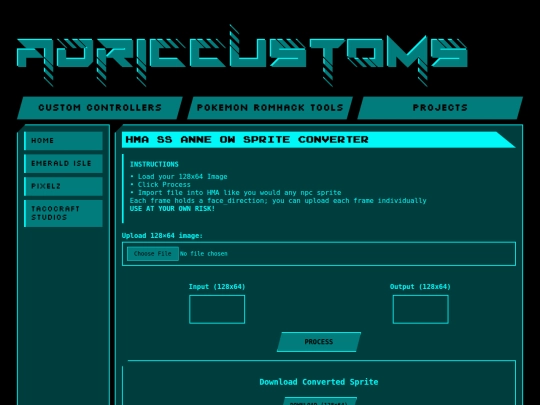Click the 'Upload 128×64 image:' label
540x405 pixels.
pyautogui.click(x=162, y=236)
